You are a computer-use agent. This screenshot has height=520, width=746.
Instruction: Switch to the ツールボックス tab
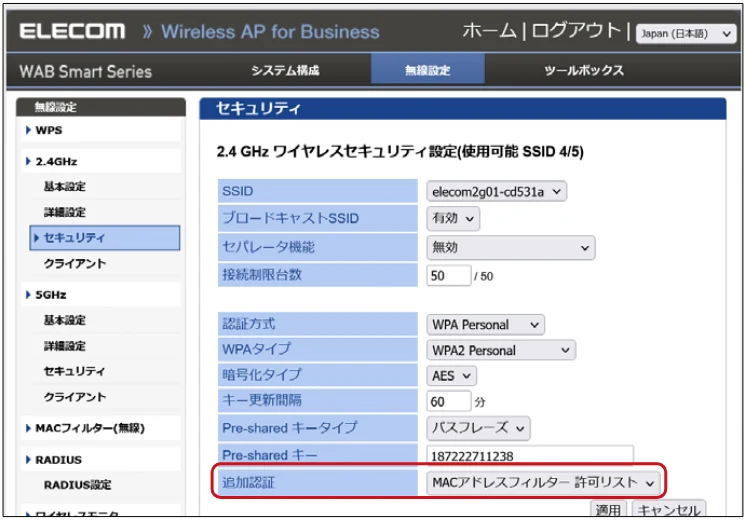(584, 70)
